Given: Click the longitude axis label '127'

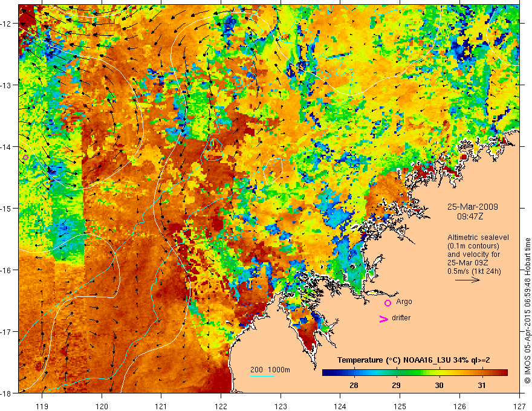Looking at the screenshot, I should (519, 406).
